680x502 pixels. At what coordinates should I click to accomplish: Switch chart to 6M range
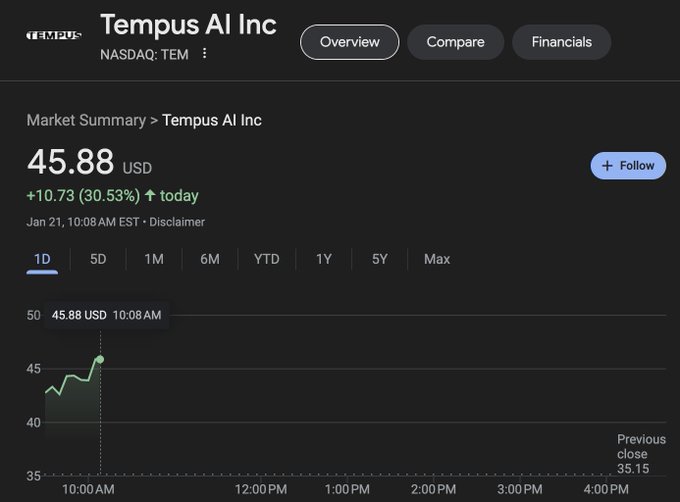pyautogui.click(x=210, y=259)
